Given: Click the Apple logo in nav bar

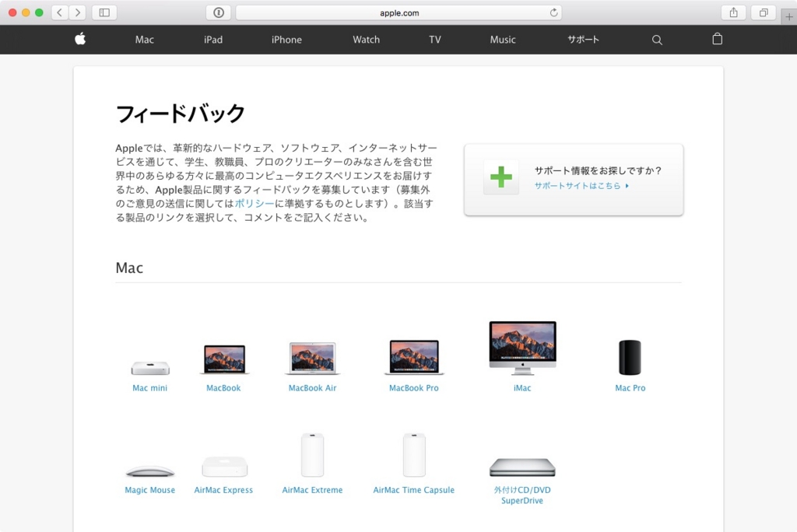Looking at the screenshot, I should [80, 39].
